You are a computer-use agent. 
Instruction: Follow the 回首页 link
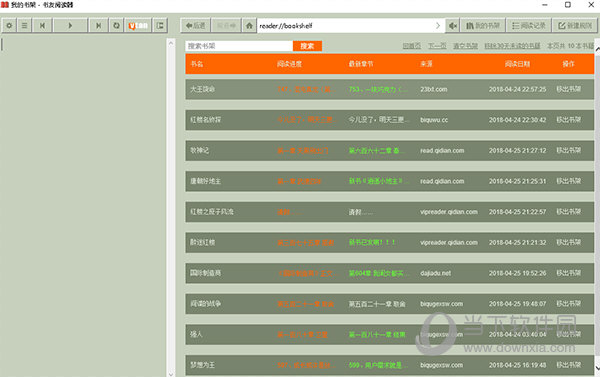412,46
